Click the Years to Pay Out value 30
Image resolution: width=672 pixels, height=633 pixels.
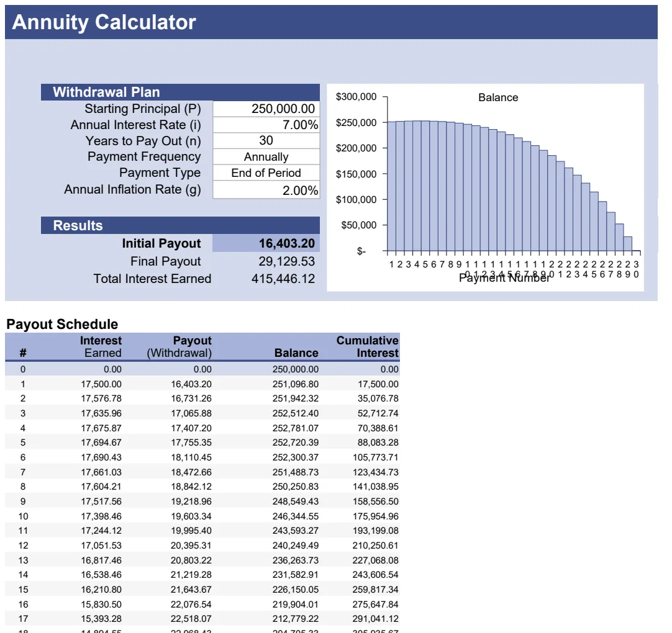point(266,140)
